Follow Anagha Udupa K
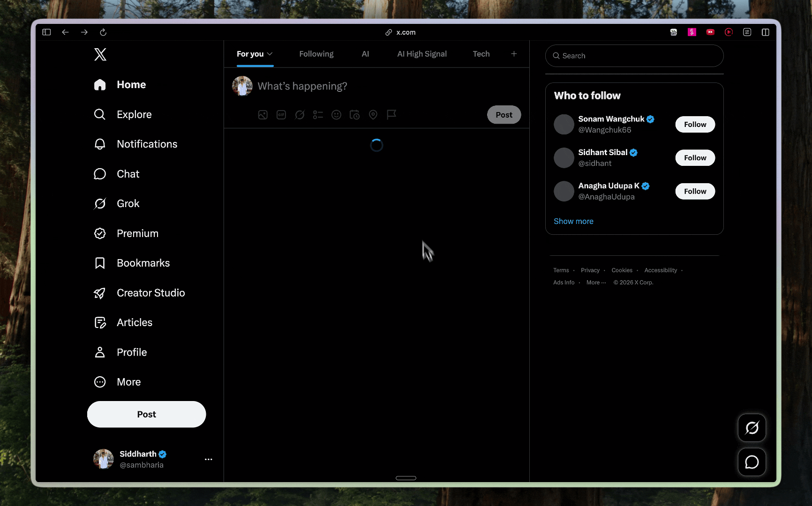The image size is (812, 506). pos(695,191)
